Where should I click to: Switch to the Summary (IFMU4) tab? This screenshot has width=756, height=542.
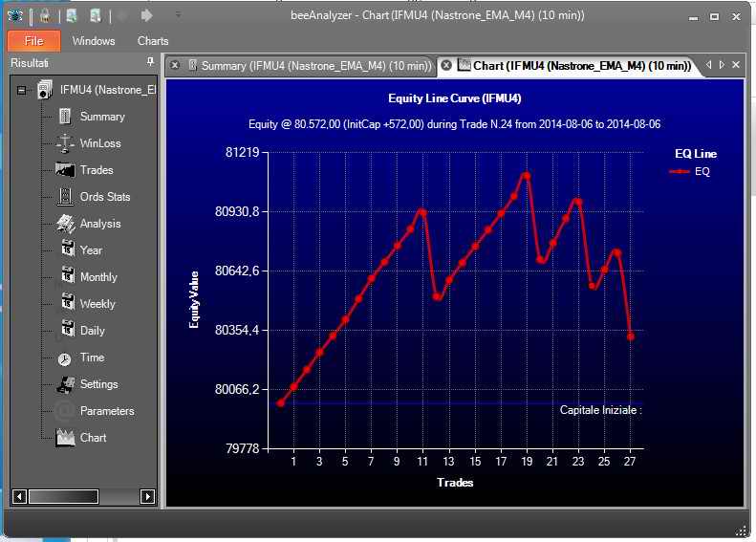tap(315, 66)
